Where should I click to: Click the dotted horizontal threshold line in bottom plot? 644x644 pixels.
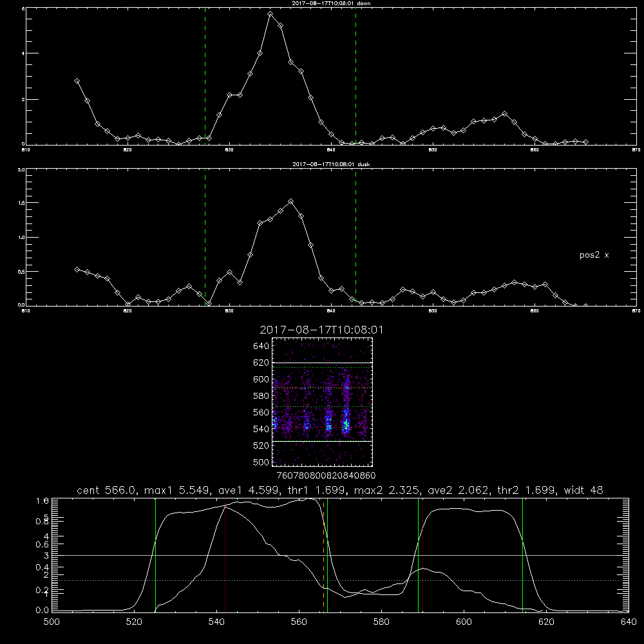point(340,581)
